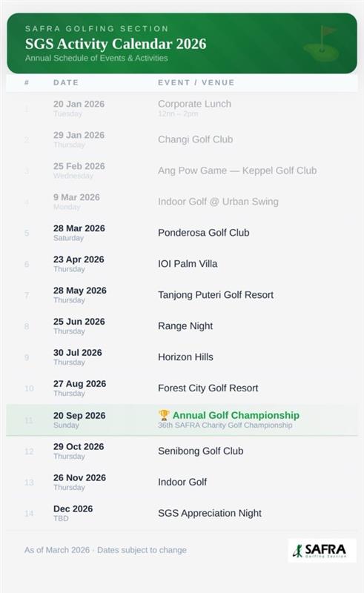Screen dimensions: 364x593
Task: Select Indoor Golf @ Urban Swing row
Action: 182,202
